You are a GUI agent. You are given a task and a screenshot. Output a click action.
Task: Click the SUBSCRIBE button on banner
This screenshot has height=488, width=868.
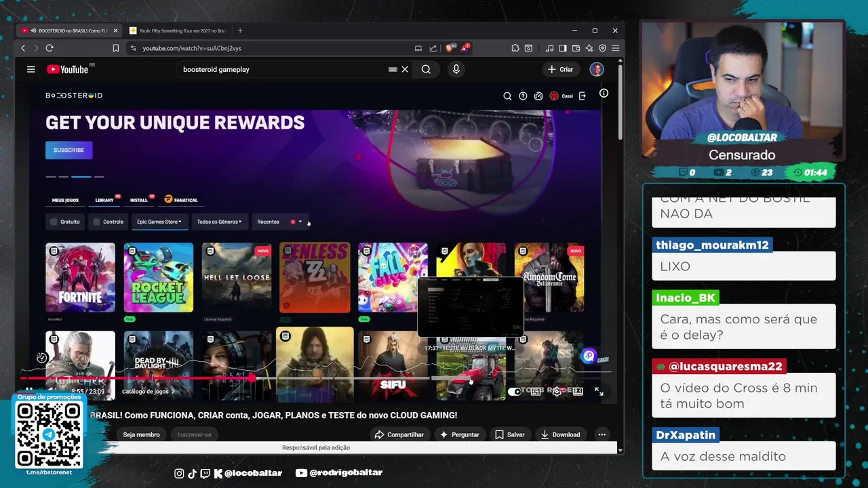pyautogui.click(x=68, y=150)
